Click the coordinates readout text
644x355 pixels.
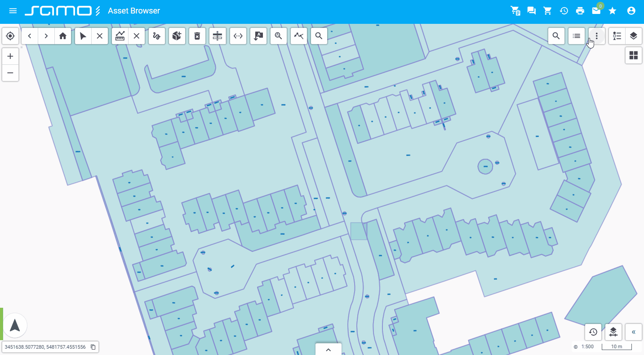pos(45,347)
